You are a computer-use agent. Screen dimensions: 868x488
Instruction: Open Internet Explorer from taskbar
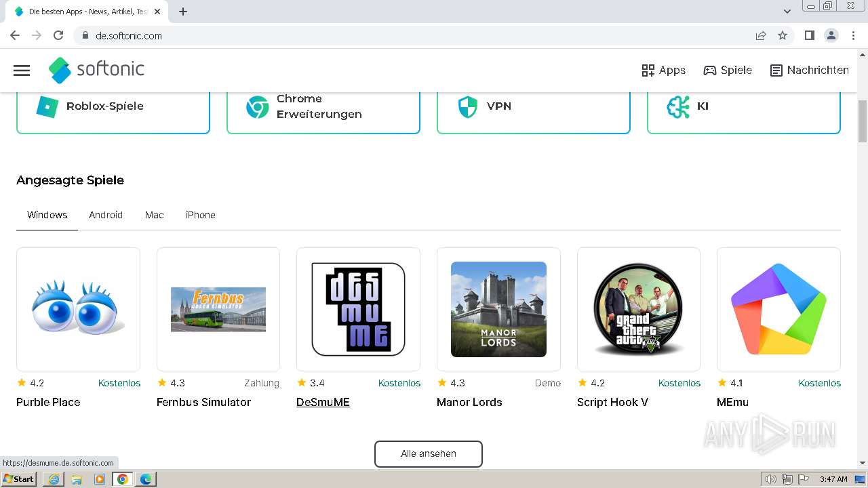pos(54,479)
